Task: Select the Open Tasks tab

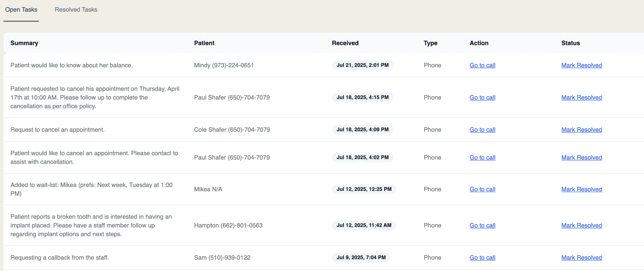Action: coord(21,10)
